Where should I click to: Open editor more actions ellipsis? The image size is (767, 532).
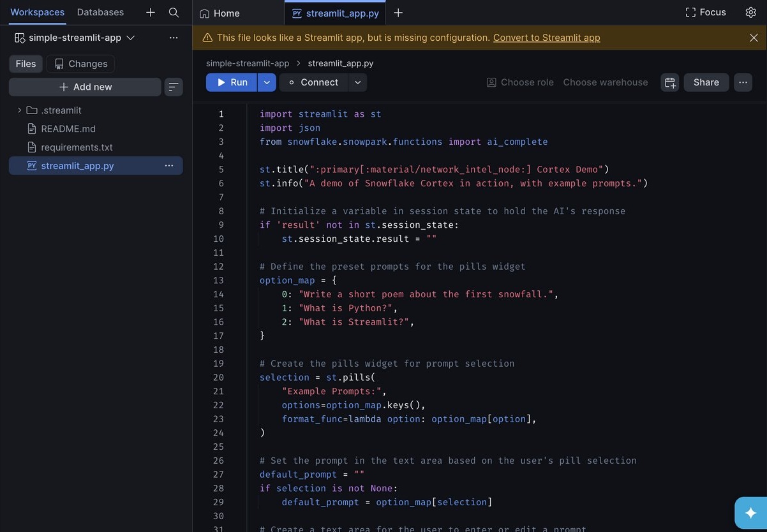pos(743,82)
